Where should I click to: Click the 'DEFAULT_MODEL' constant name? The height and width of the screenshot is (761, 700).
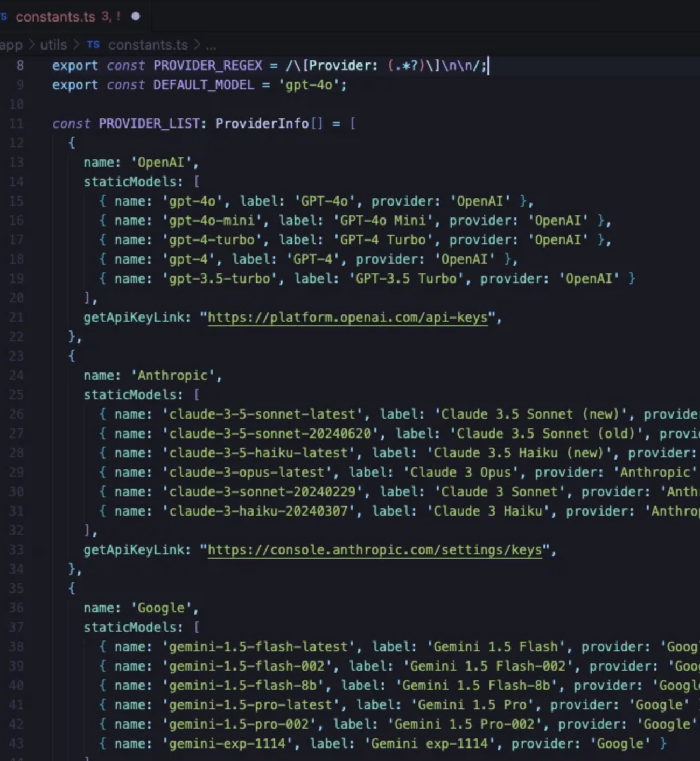[204, 85]
